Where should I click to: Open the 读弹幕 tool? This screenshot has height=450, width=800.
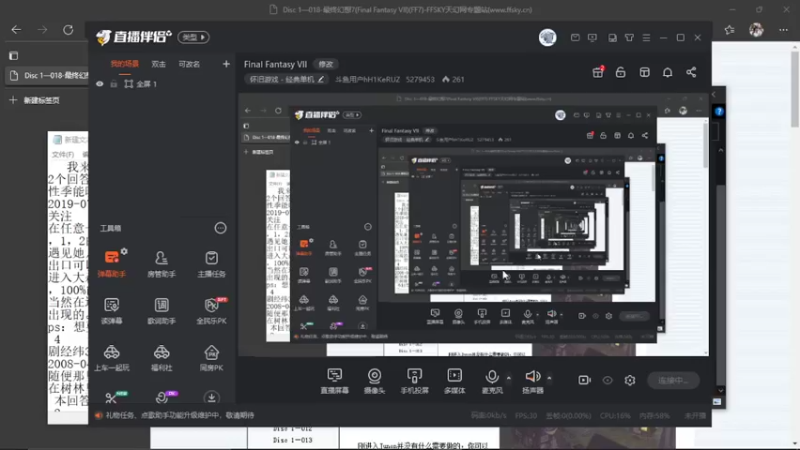[x=112, y=310]
